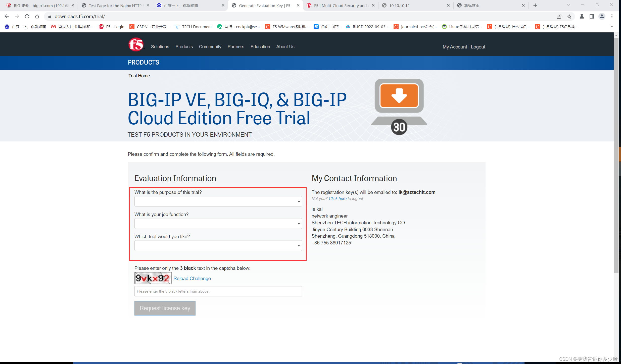
Task: Open the F5 WMware虚拟机 bookmark
Action: point(287,27)
